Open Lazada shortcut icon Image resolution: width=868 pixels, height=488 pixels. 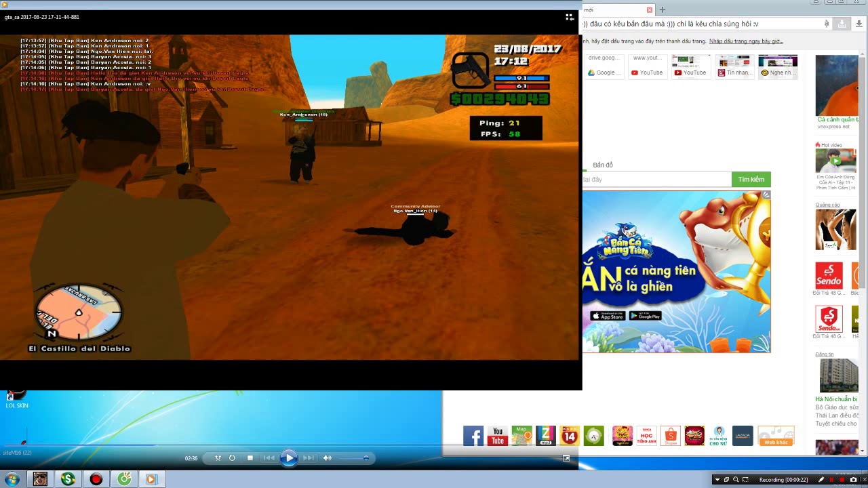coord(743,436)
